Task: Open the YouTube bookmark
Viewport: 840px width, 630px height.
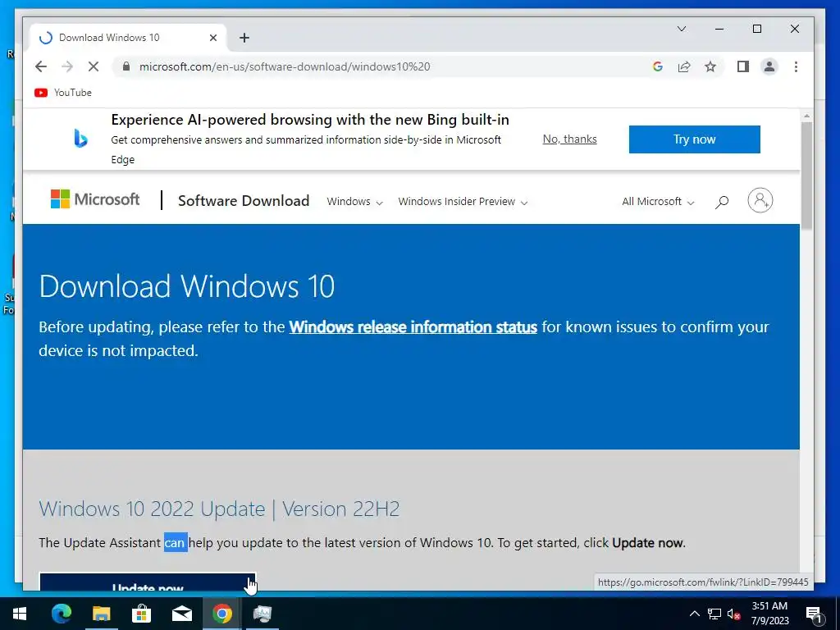Action: (63, 93)
